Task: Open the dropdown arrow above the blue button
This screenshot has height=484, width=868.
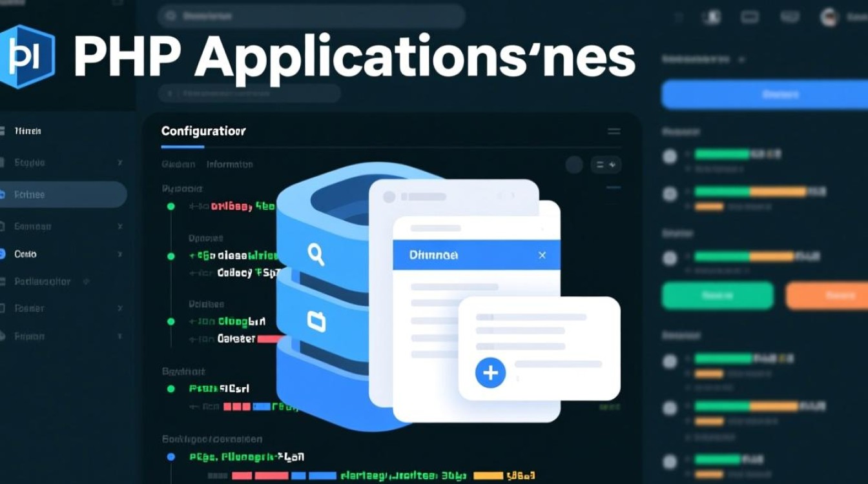Action: [x=741, y=59]
